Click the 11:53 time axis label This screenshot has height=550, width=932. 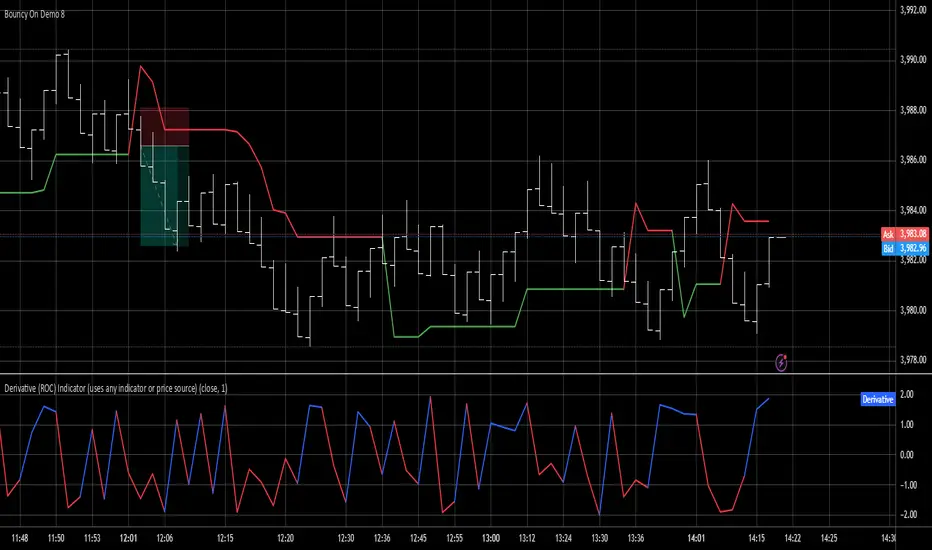tap(92, 538)
